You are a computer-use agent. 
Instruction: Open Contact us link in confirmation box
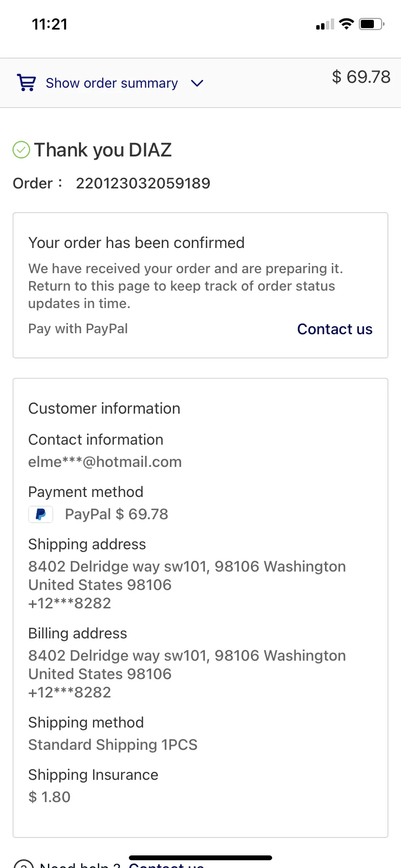coord(335,329)
